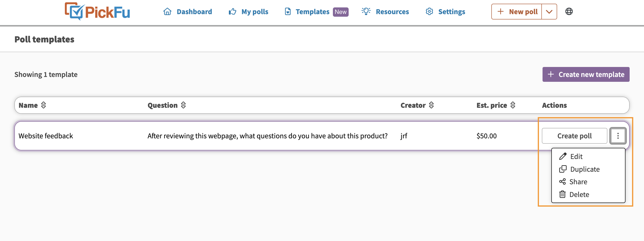
Task: Click the My polls thumbs-up icon
Action: click(233, 12)
